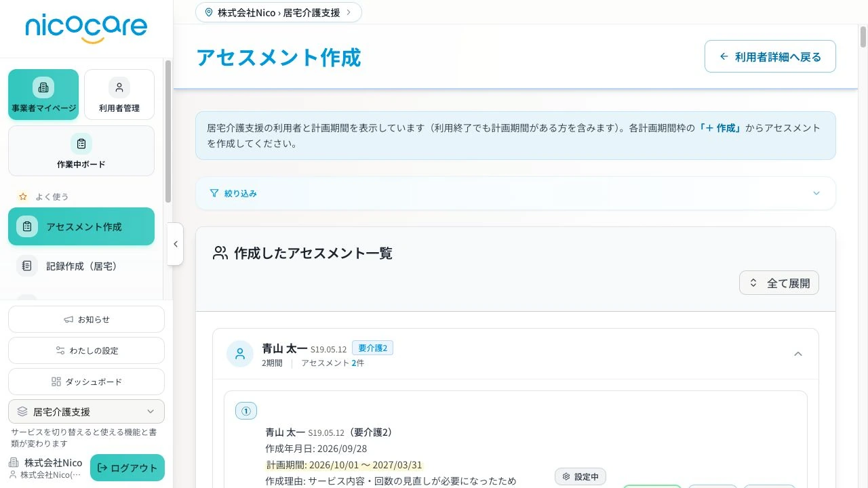Click the アセスメント作成 page heading
This screenshot has height=488, width=868.
coord(279,58)
